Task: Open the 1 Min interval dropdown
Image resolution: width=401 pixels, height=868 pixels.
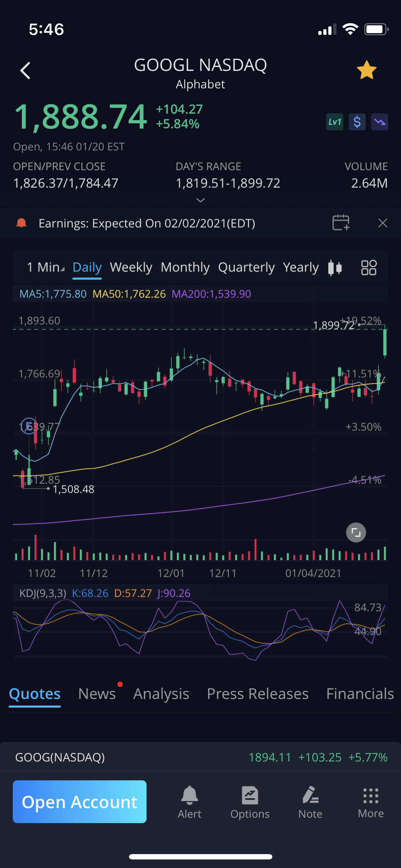Action: [46, 267]
